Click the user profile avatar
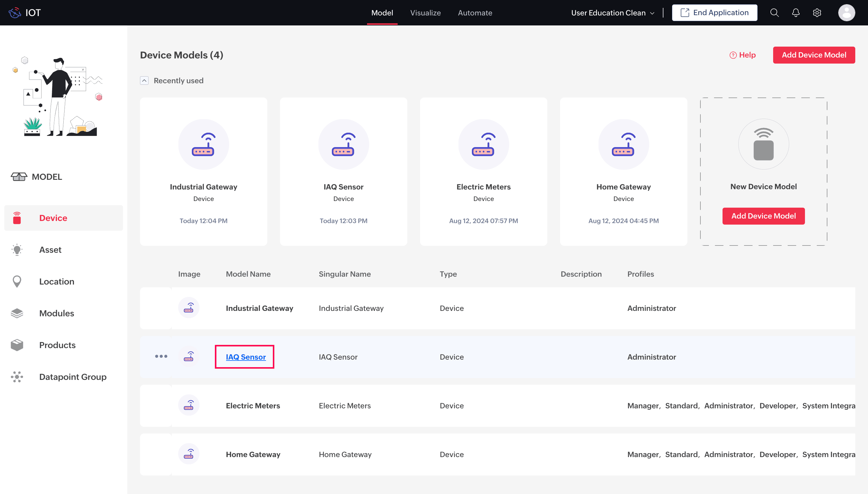Viewport: 868px width, 494px height. [846, 13]
